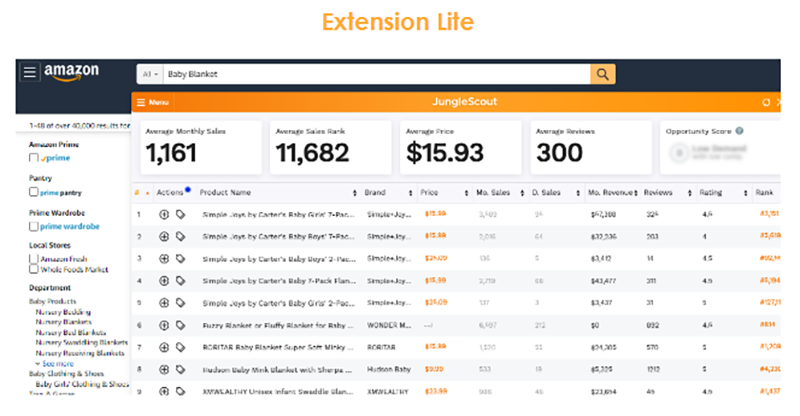
Task: Add XMWEALTHY row with plus icon
Action: 164,391
